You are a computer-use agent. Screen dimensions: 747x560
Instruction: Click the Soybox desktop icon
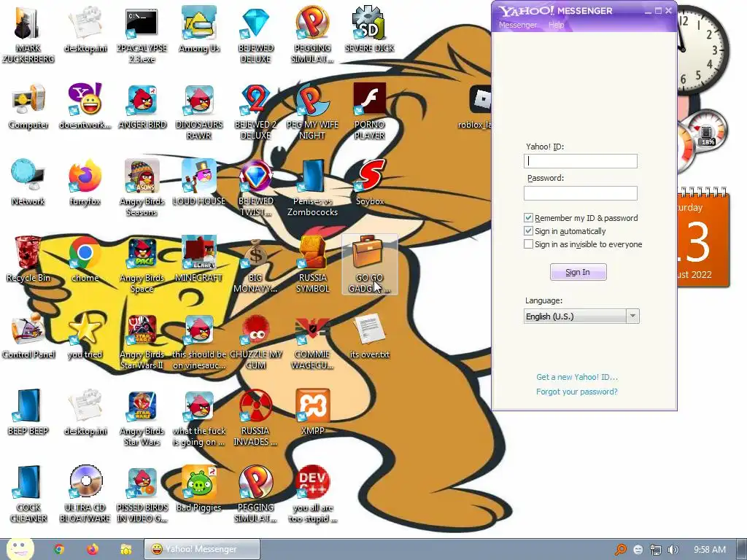tap(370, 182)
